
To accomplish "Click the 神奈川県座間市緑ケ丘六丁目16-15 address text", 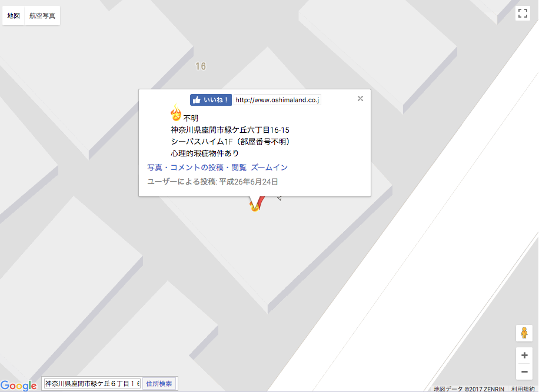I will pyautogui.click(x=229, y=130).
